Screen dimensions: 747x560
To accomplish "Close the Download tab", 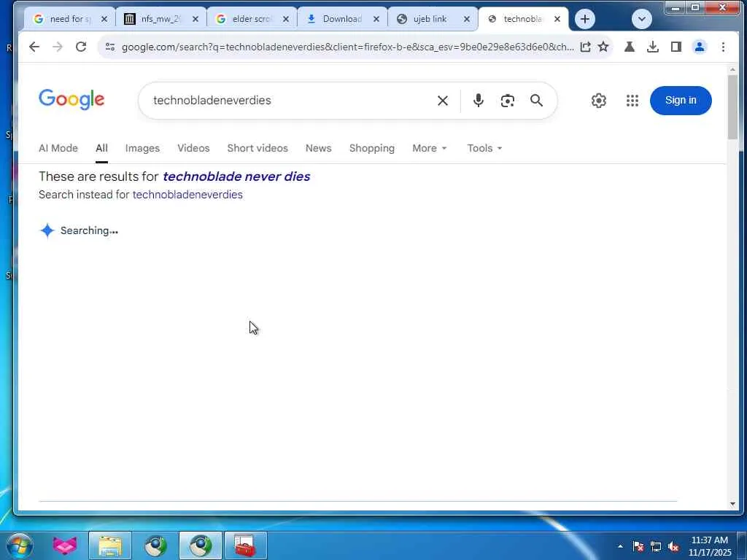I will [376, 19].
